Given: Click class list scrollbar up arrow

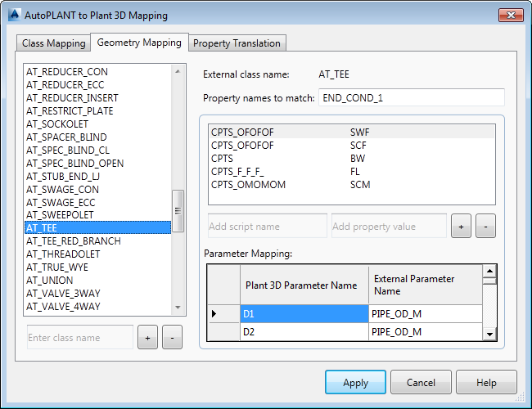Looking at the screenshot, I should (x=178, y=71).
